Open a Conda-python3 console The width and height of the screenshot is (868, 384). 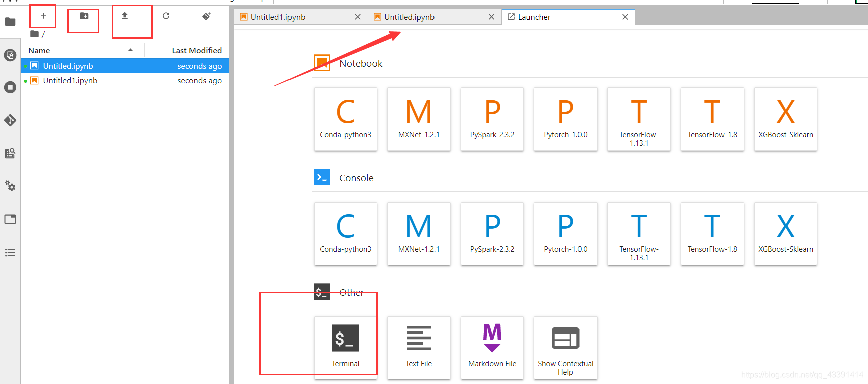coord(346,234)
